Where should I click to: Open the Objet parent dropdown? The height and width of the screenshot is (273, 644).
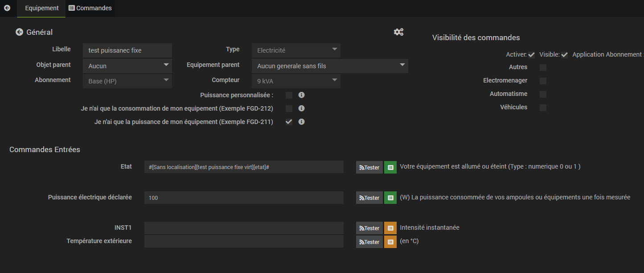[x=127, y=66]
